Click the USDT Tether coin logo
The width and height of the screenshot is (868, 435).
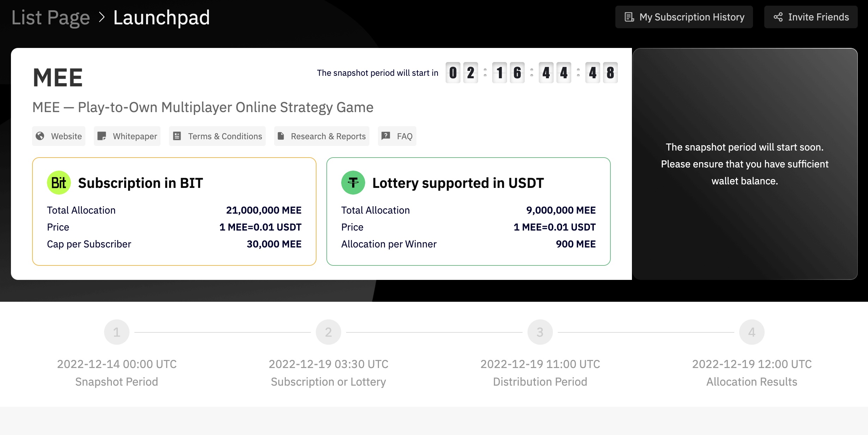(353, 183)
